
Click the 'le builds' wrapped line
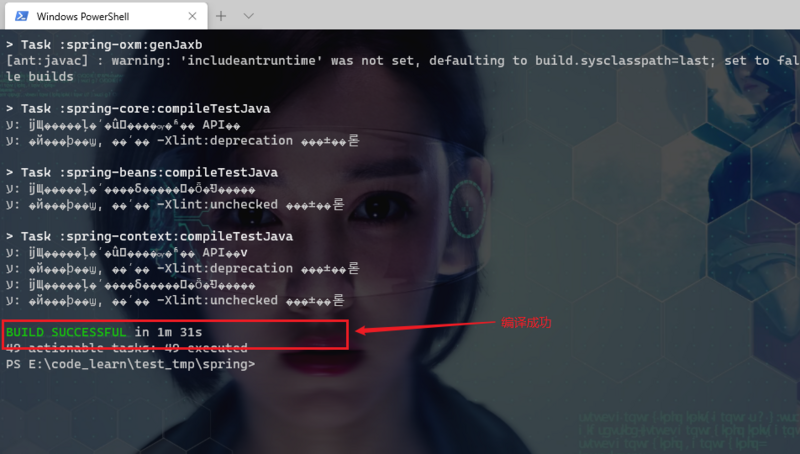pyautogui.click(x=40, y=77)
